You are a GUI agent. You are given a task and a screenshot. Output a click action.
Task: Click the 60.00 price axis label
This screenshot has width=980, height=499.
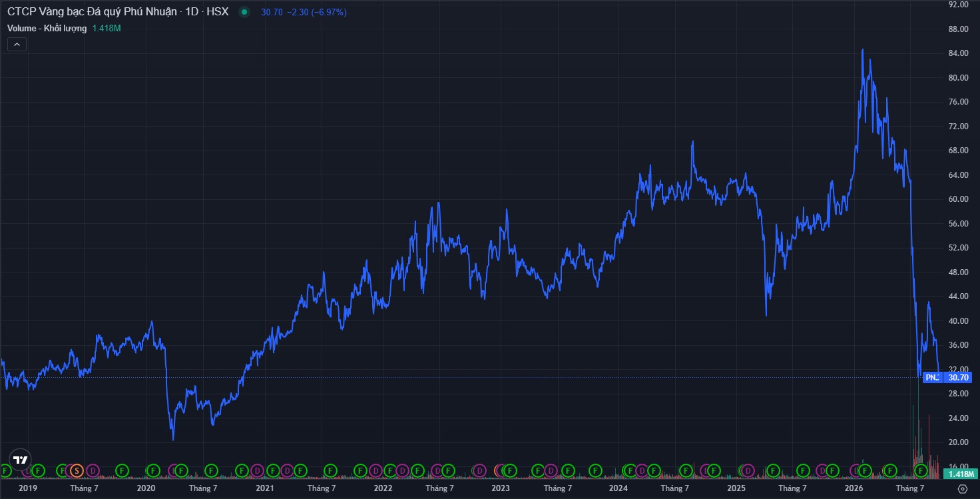pos(958,199)
